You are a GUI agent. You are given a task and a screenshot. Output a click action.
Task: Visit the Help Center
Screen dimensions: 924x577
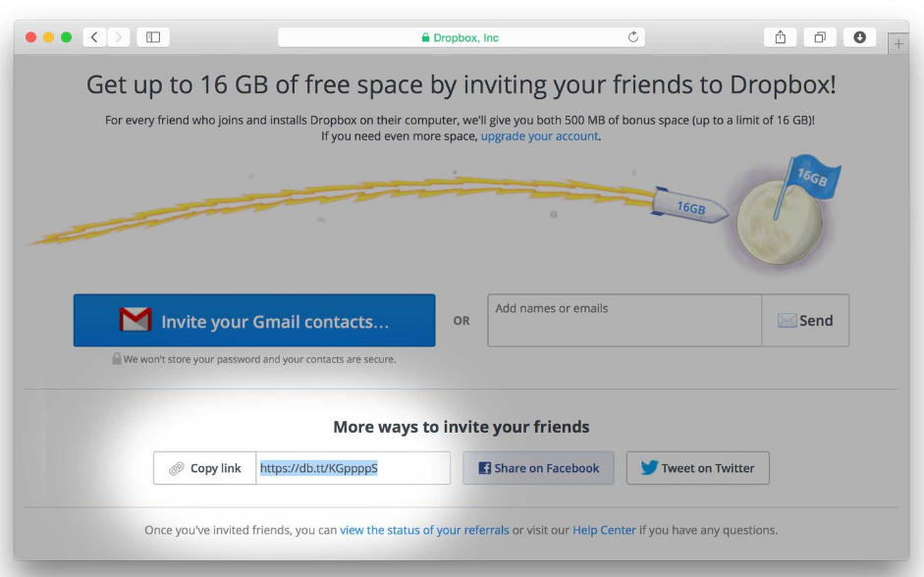pos(604,529)
